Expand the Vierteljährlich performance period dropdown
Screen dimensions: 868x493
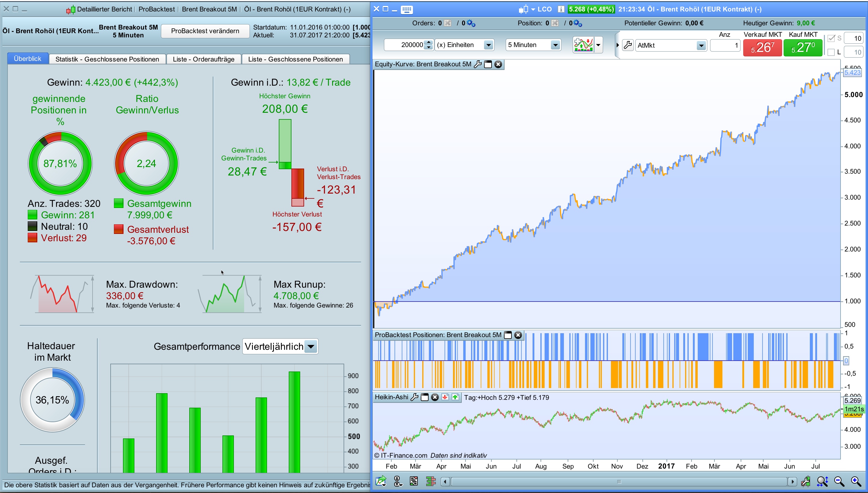(311, 346)
